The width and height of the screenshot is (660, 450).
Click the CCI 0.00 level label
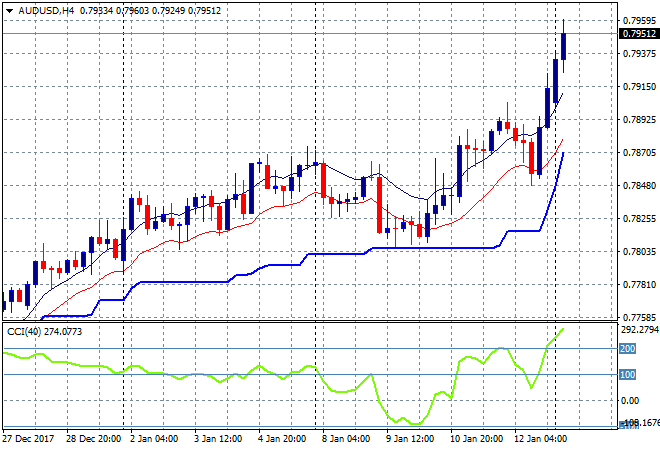click(630, 400)
